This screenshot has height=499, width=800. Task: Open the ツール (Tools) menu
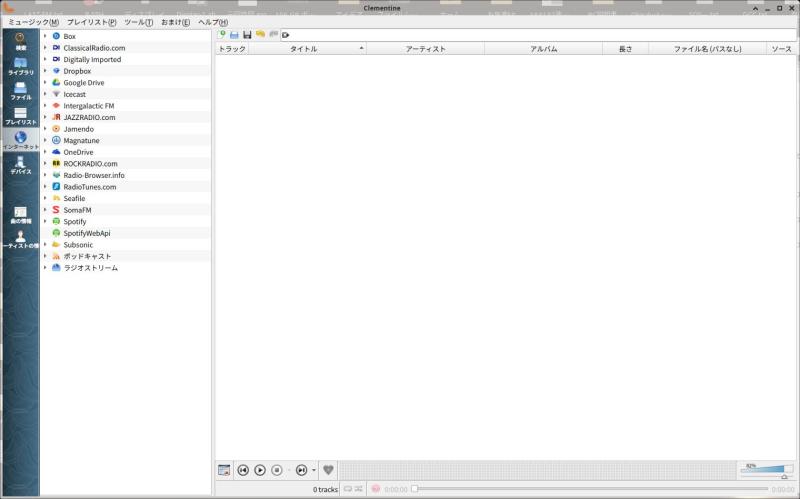tap(138, 22)
